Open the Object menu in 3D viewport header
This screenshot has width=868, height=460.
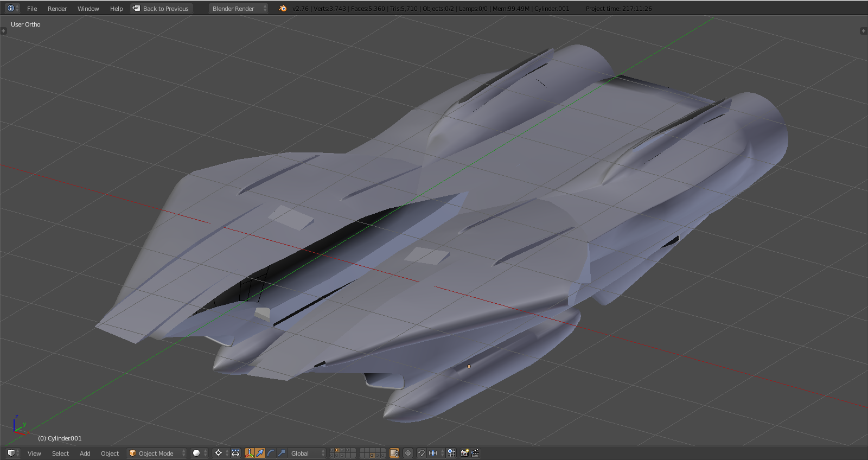tap(110, 453)
